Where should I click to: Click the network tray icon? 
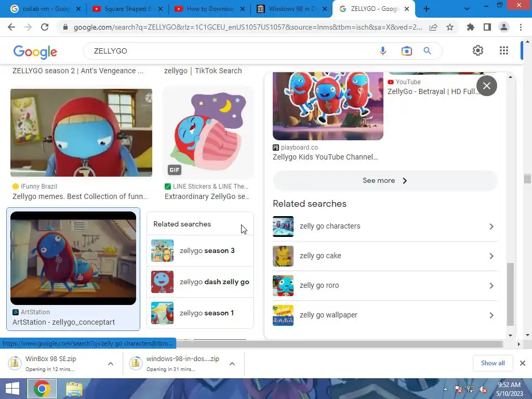pyautogui.click(x=471, y=389)
